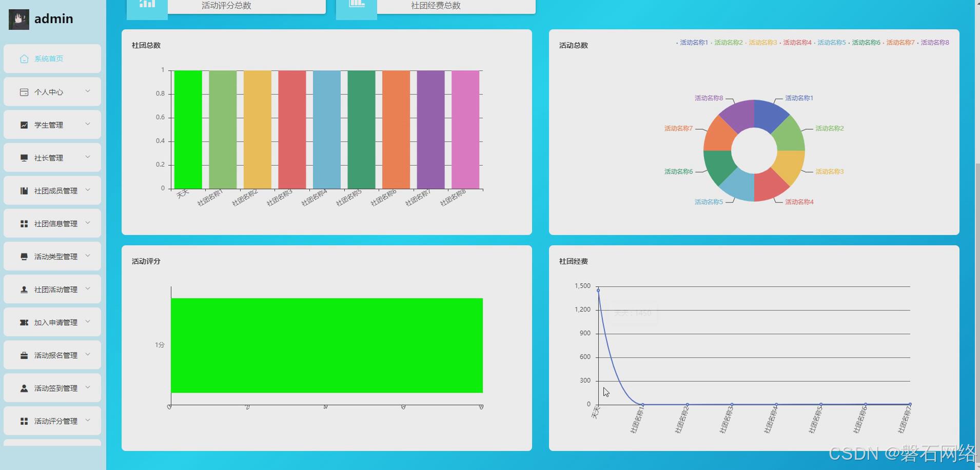Toggle 活动名称7 legend entry
This screenshot has width=980, height=470.
coord(898,43)
